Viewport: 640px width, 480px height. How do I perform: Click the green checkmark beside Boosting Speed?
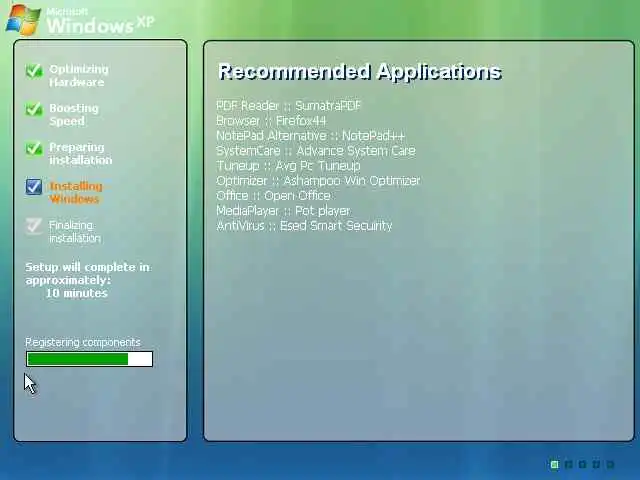[34, 109]
